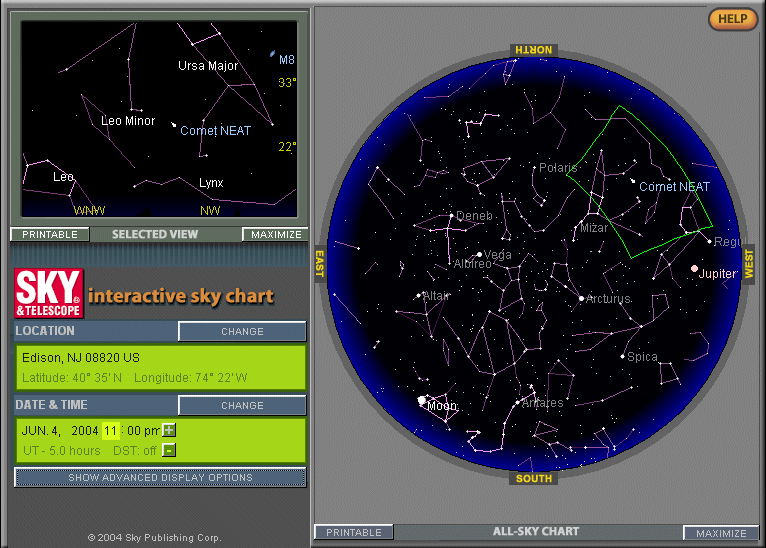Change the Location setting
The width and height of the screenshot is (766, 548).
(x=242, y=331)
